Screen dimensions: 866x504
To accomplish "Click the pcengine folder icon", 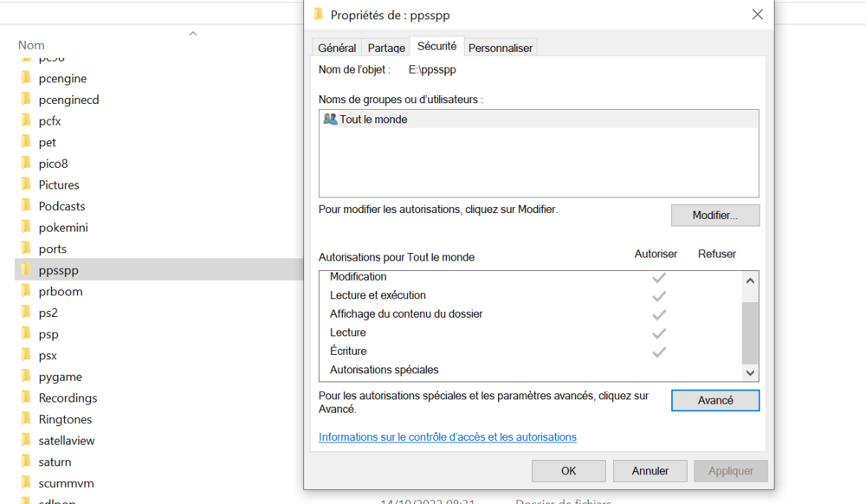I will [25, 79].
